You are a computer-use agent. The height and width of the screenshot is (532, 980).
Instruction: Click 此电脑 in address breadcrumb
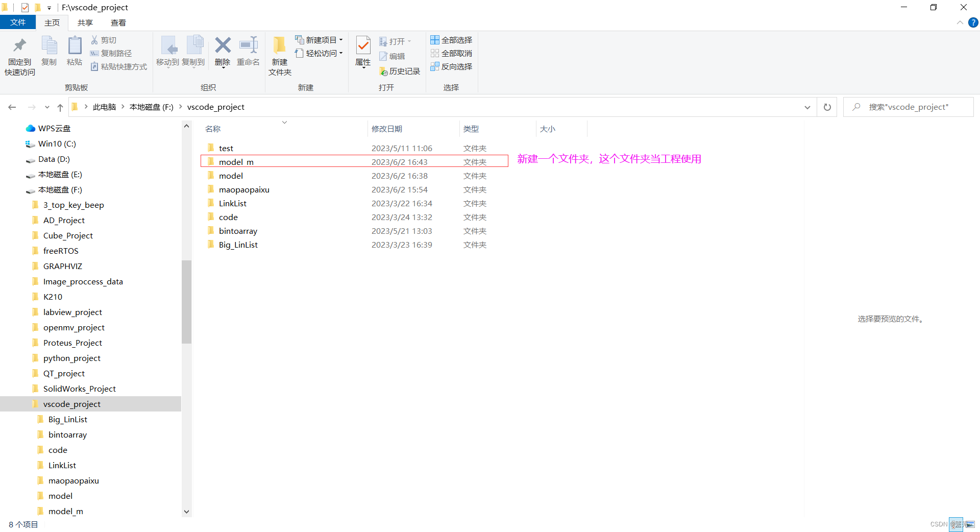point(104,107)
